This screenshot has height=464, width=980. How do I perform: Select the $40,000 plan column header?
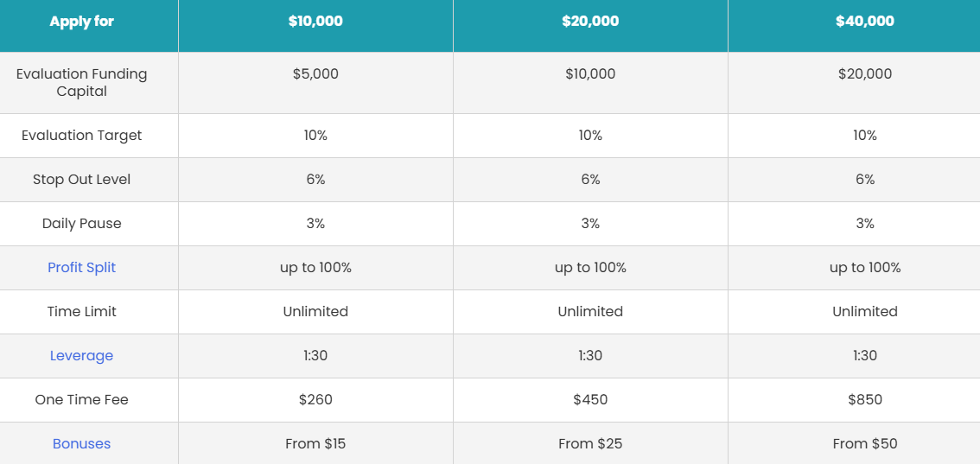[x=865, y=22]
